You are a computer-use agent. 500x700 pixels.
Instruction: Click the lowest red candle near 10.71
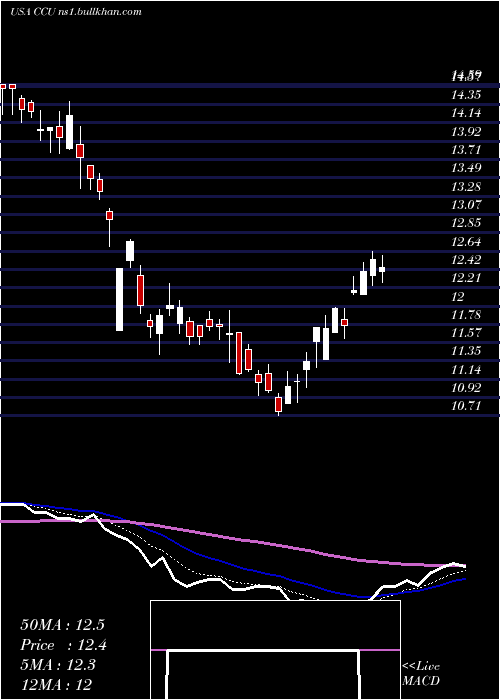pyautogui.click(x=279, y=404)
